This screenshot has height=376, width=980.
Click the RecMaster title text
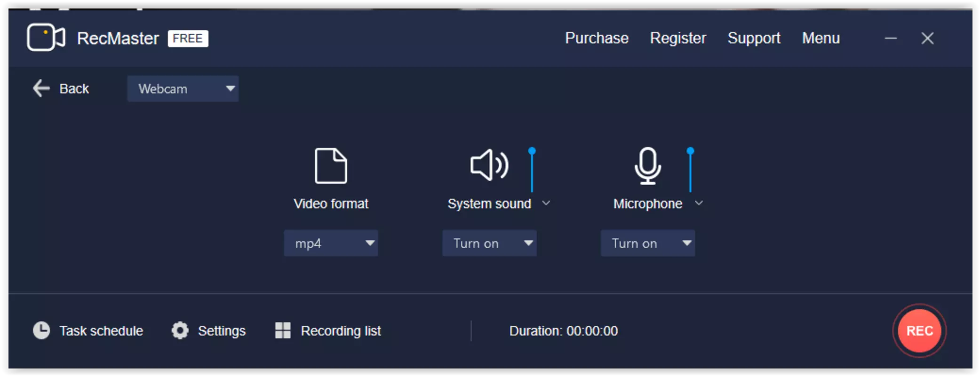(118, 38)
